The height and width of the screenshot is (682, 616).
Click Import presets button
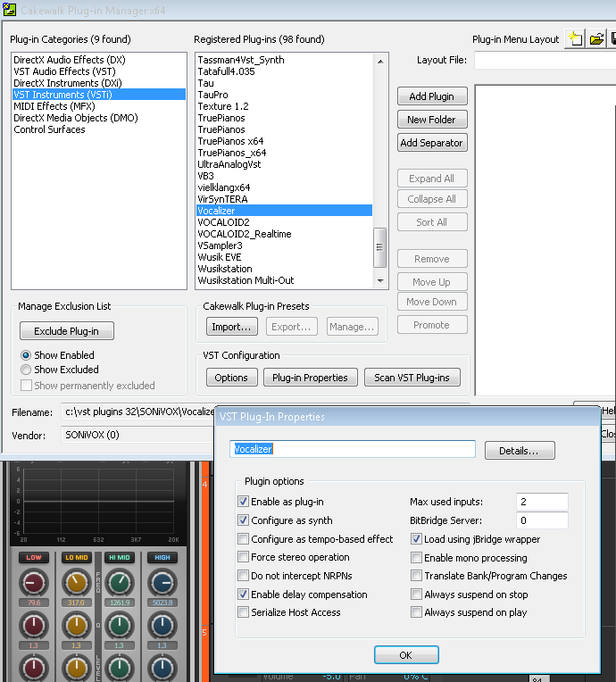coord(231,327)
